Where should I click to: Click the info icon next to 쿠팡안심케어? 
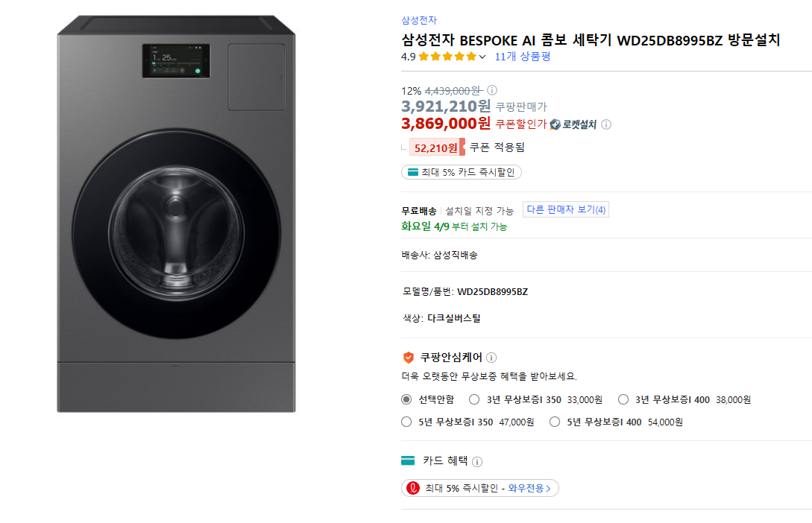coord(490,357)
